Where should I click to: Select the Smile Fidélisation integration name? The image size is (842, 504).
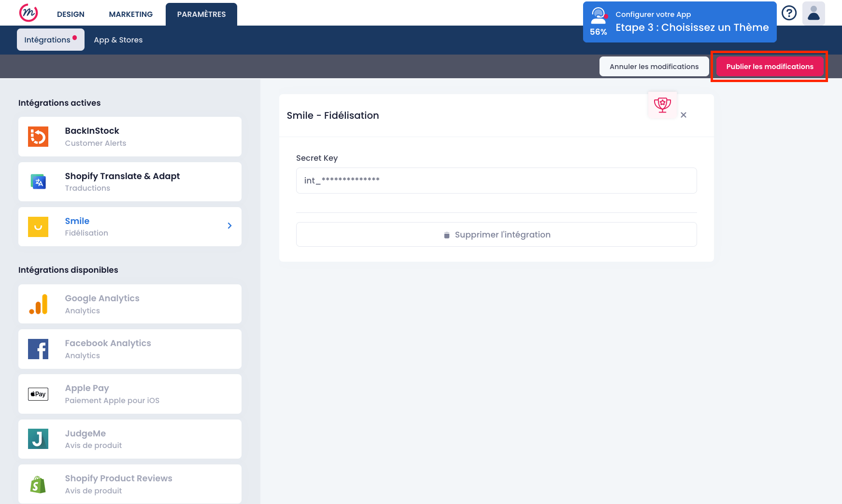[77, 221]
